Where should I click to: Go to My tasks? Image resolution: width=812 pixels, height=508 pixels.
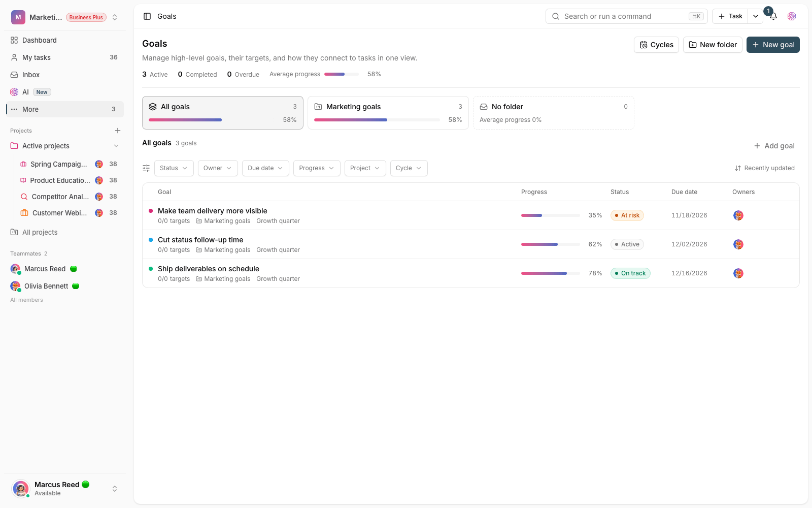point(65,57)
